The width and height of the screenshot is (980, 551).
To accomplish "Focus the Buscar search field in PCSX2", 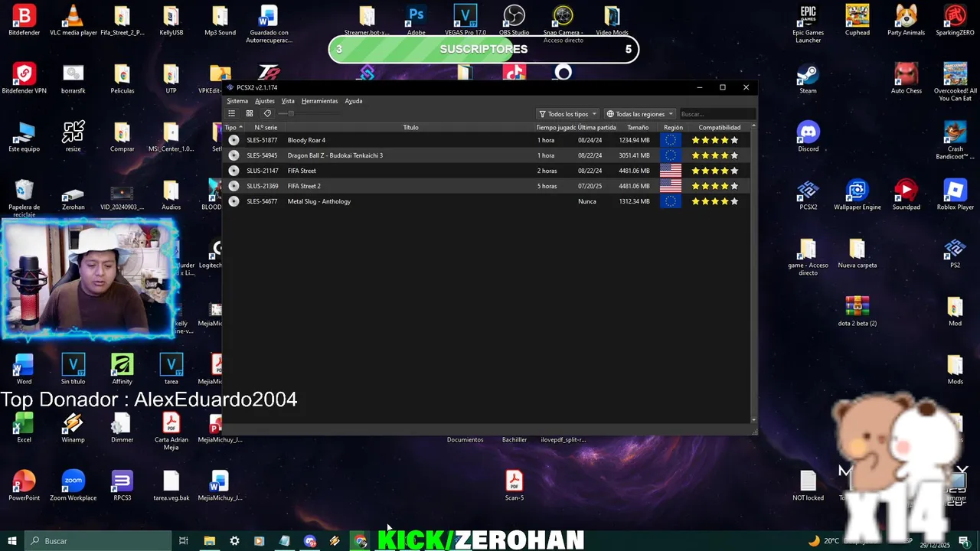I will click(x=717, y=114).
